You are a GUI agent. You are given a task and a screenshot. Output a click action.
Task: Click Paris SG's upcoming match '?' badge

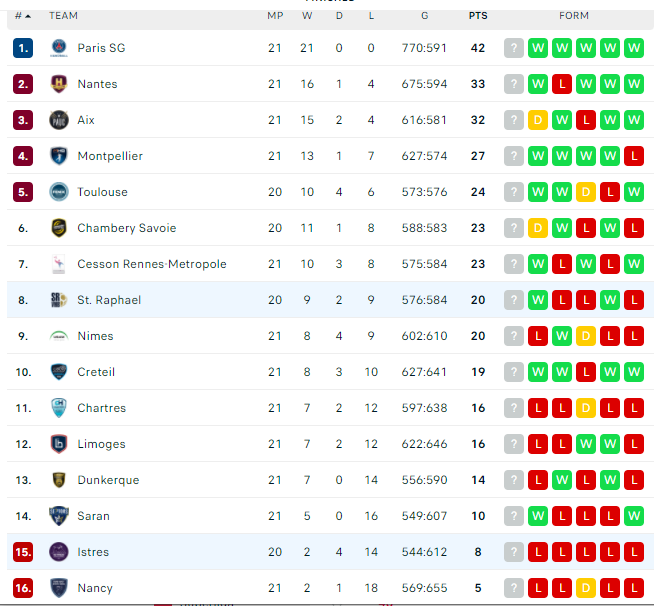click(514, 48)
